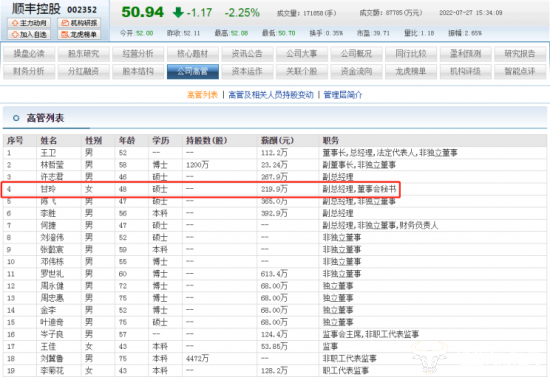Select the 股本结构 tab

click(138, 72)
